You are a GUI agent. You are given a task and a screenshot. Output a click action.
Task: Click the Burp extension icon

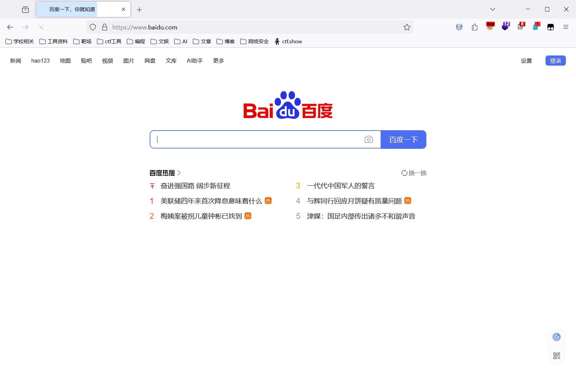pyautogui.click(x=490, y=26)
